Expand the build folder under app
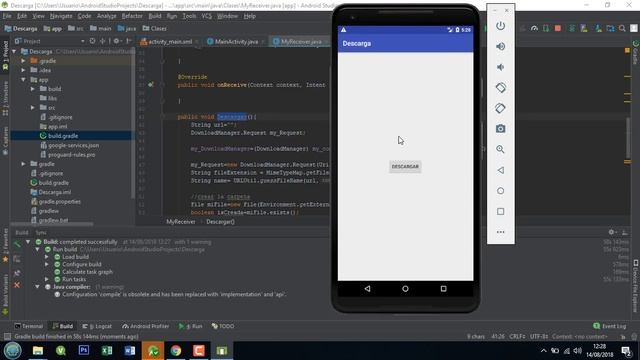The height and width of the screenshot is (360, 640). pos(33,89)
